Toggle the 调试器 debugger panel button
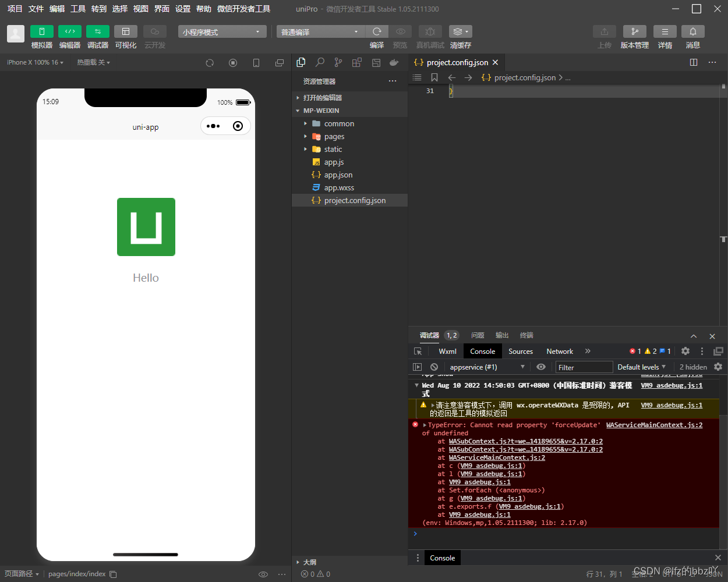Viewport: 728px width, 582px height. [98, 31]
